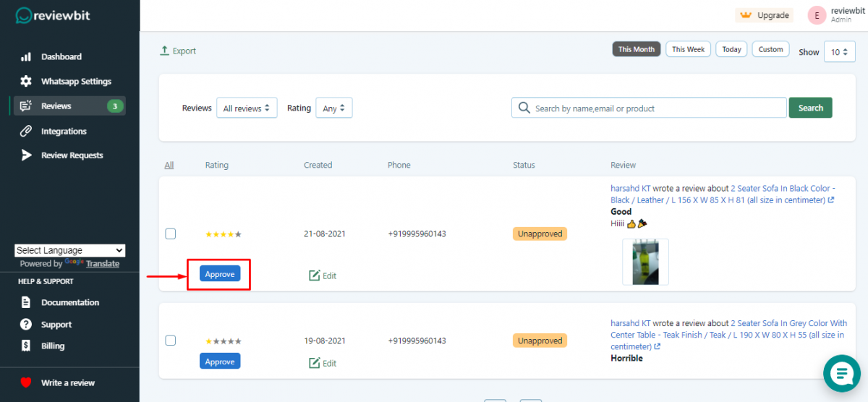Click Edit text for 21-08-2021 review

click(330, 275)
